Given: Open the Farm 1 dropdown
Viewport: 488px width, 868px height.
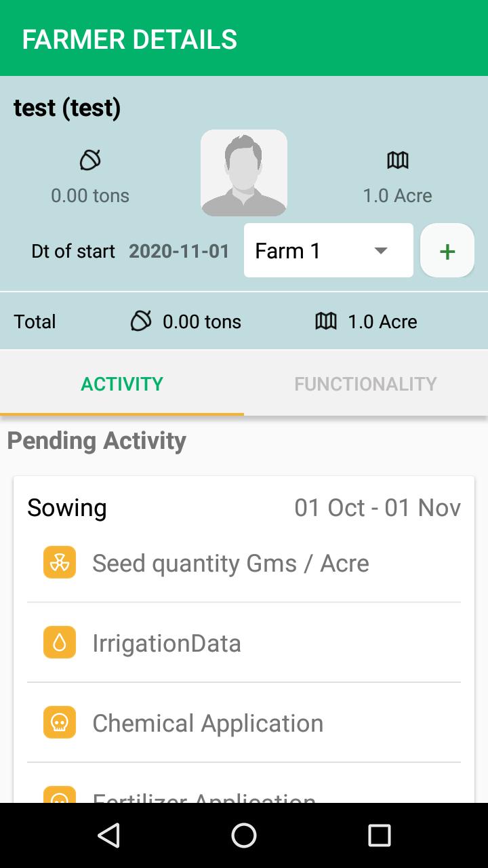Looking at the screenshot, I should [x=329, y=250].
